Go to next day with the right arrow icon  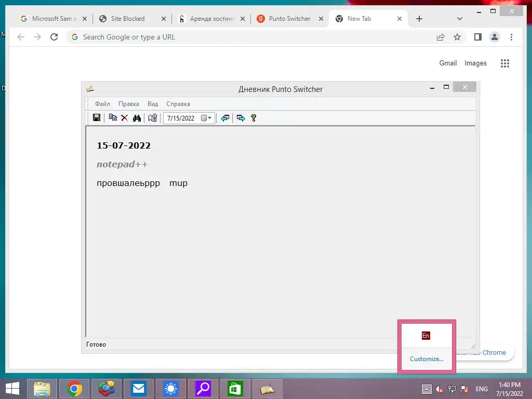[241, 118]
